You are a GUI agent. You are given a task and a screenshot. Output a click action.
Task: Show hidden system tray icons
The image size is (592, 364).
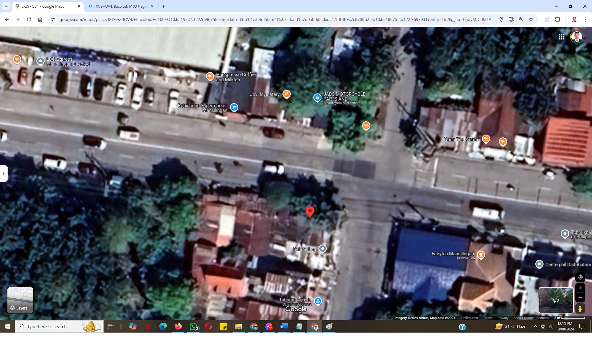[536, 326]
